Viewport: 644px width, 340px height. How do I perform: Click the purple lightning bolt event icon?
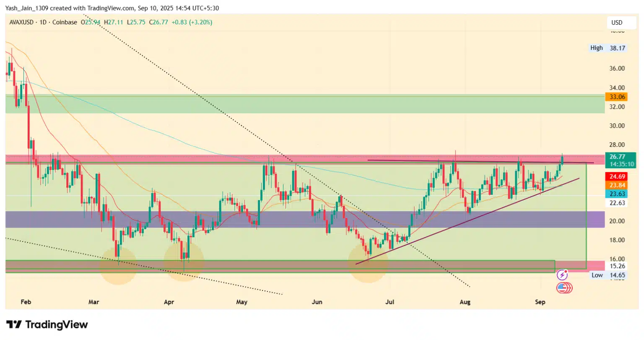click(x=562, y=275)
